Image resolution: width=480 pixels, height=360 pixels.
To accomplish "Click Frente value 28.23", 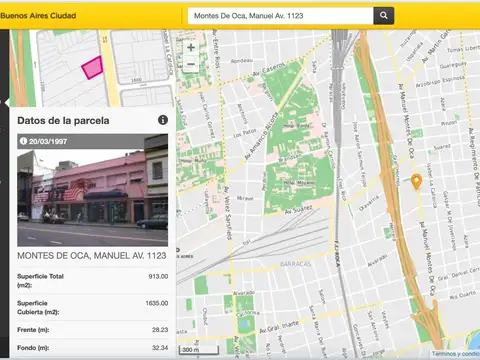I will tap(160, 330).
